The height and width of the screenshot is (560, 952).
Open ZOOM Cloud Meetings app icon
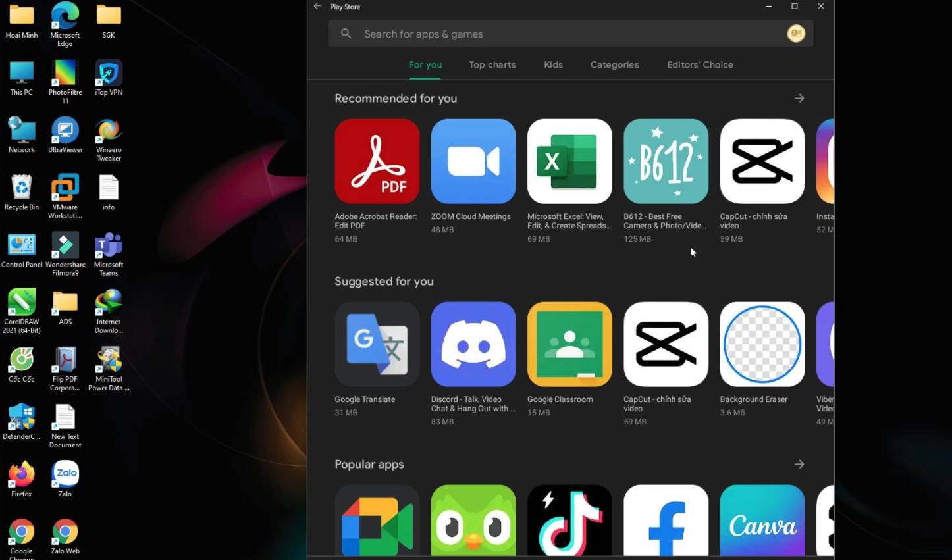[473, 161]
